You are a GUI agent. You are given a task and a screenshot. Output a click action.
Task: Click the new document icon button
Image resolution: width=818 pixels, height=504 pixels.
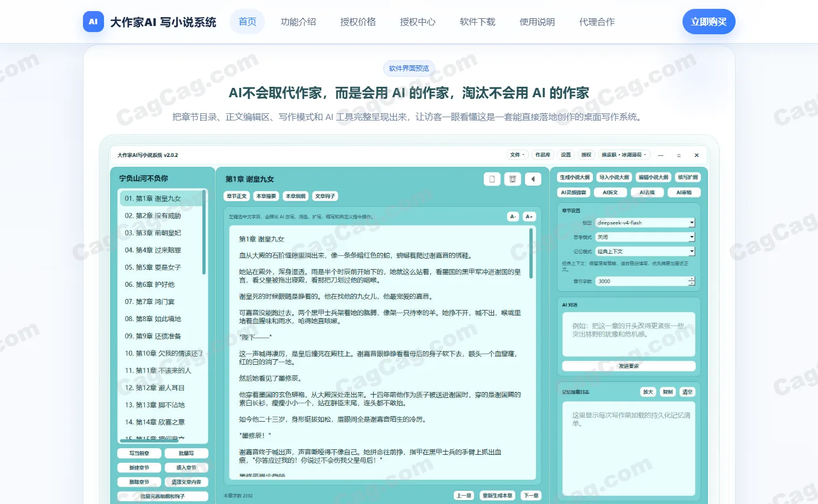(x=492, y=179)
